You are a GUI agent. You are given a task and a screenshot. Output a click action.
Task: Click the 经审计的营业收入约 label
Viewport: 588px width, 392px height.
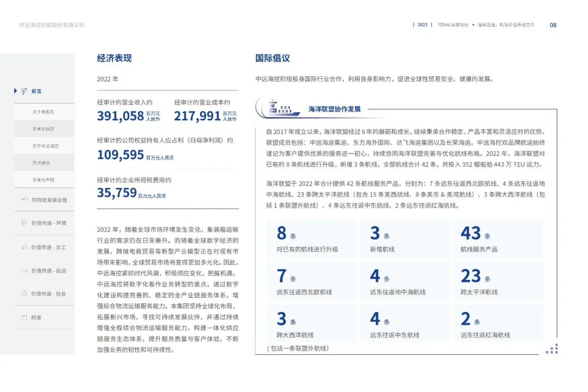[x=125, y=102]
